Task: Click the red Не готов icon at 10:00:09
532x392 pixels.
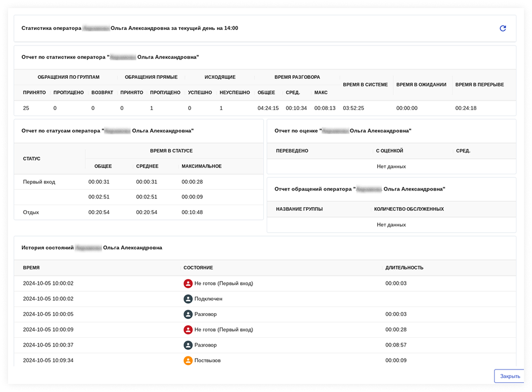Action: pyautogui.click(x=188, y=330)
